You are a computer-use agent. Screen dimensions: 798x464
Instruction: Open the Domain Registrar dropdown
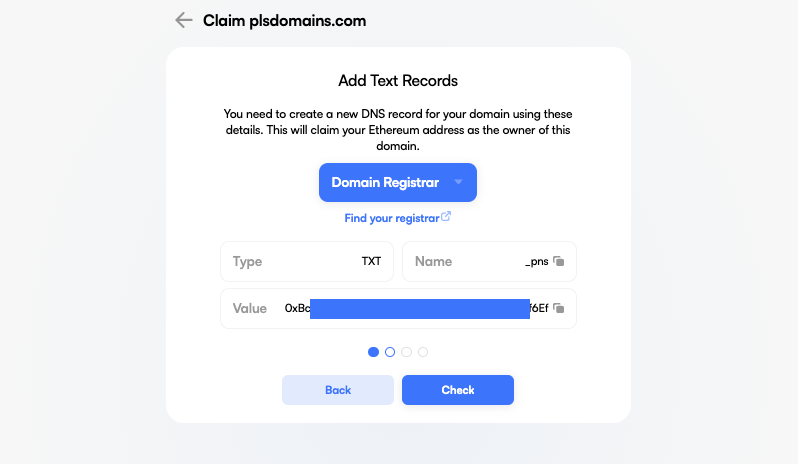[x=397, y=182]
